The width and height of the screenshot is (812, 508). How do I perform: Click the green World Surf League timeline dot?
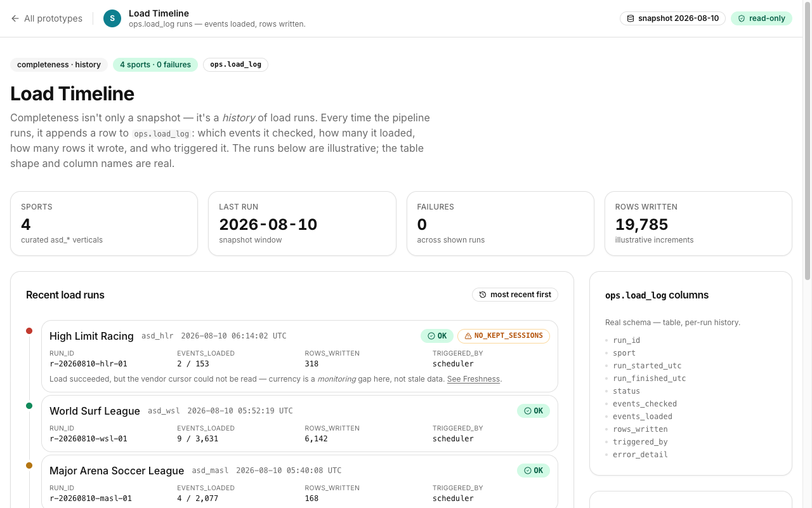pos(29,406)
